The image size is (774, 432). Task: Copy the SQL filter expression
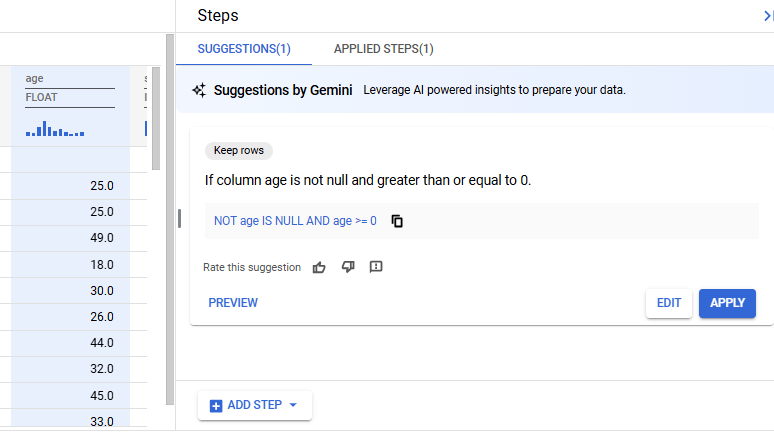(397, 221)
